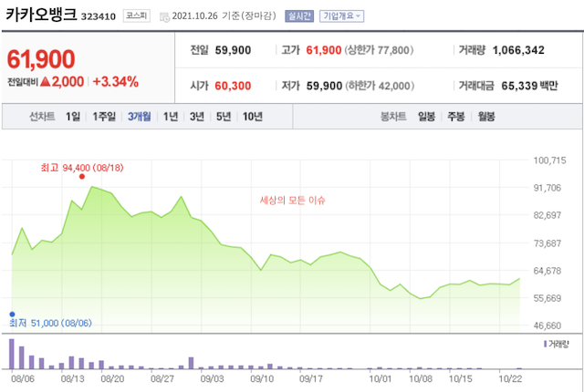Open the 기업개요 dropdown
The height and width of the screenshot is (392, 584).
341,16
